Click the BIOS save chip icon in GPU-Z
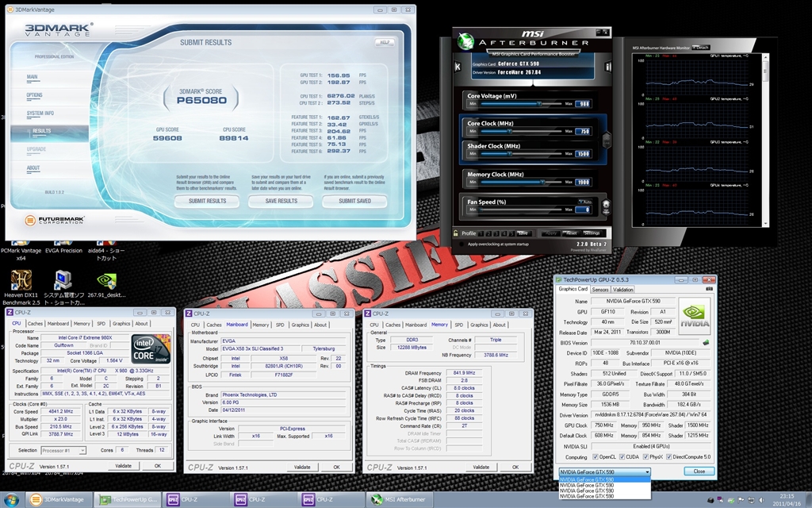This screenshot has width=812, height=508. tap(705, 343)
